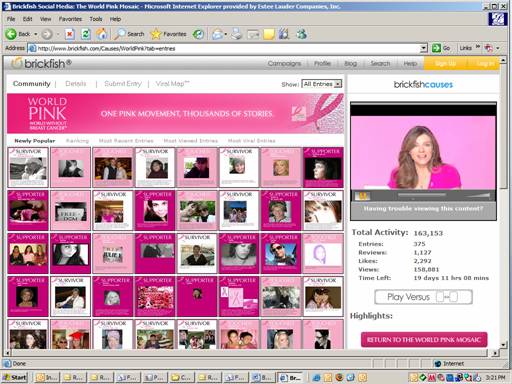Screen dimensions: 512x384
Task: Open the Blog nav link
Action: point(350,63)
